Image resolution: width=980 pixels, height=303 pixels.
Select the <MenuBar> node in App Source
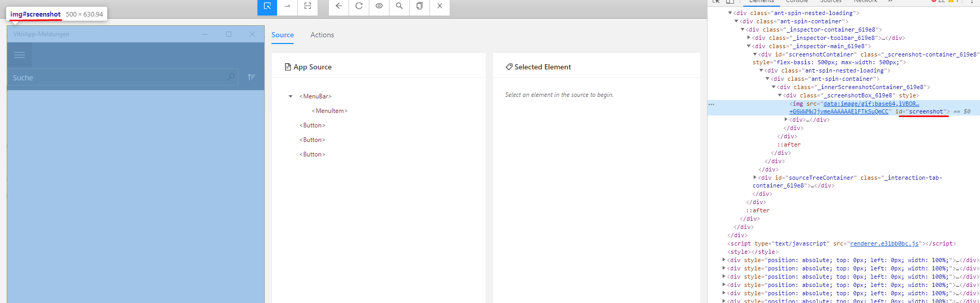tap(315, 96)
